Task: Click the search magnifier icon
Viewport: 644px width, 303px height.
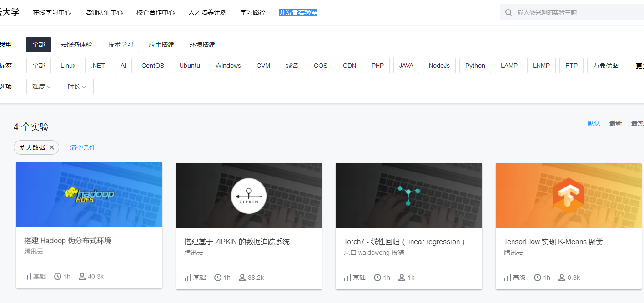Action: (508, 12)
